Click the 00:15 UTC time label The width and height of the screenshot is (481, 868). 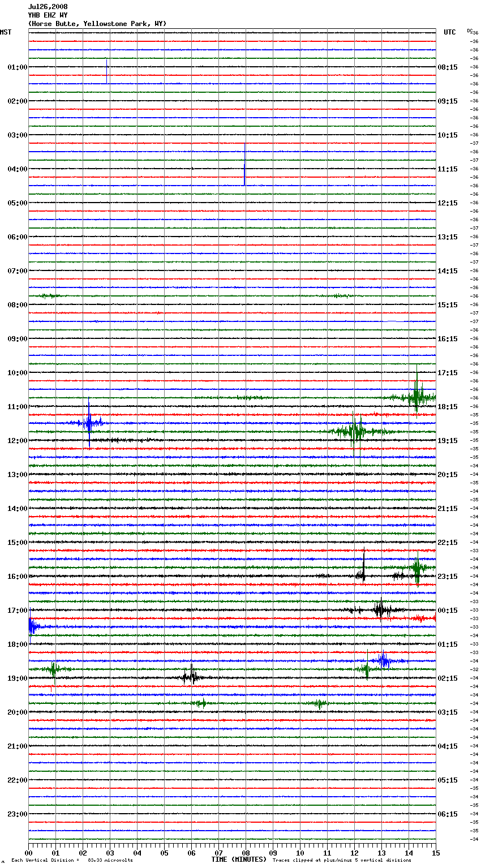[448, 611]
